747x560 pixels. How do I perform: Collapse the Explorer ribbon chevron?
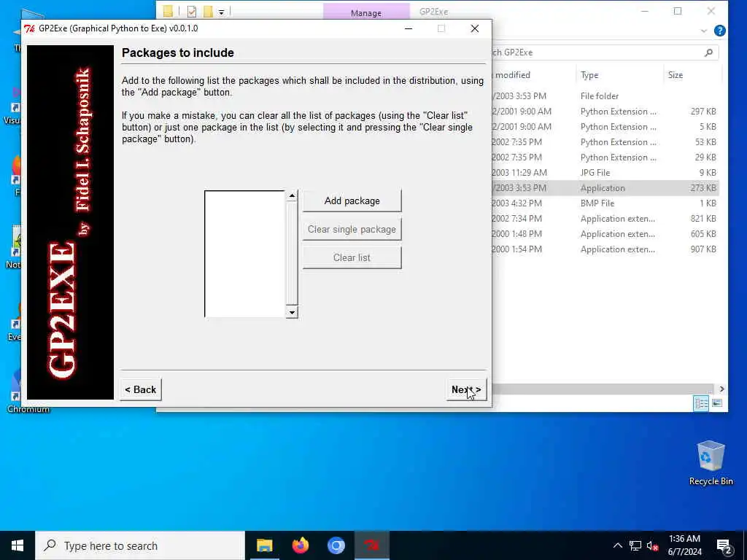point(704,31)
